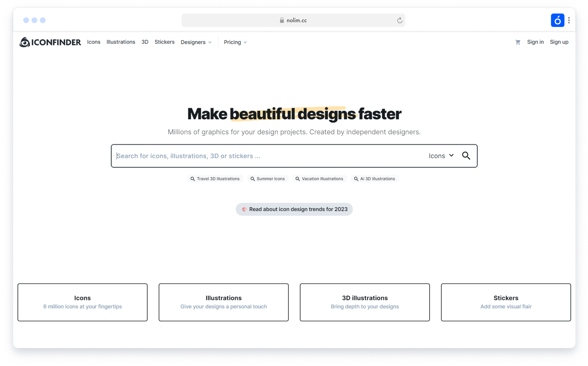Open the Icons search type selector
Image resolution: width=588 pixels, height=366 pixels.
pyautogui.click(x=441, y=156)
